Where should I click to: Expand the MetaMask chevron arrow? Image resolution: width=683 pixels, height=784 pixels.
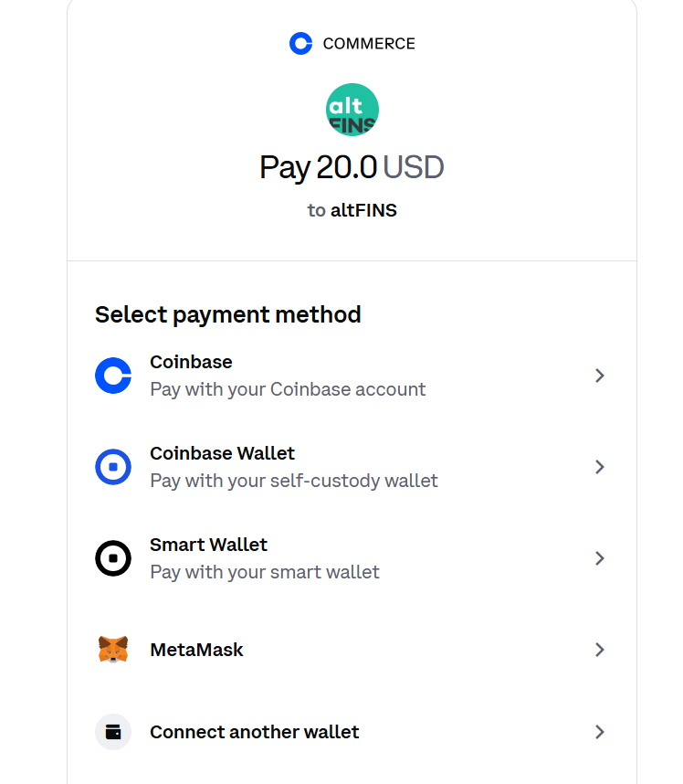(x=600, y=650)
